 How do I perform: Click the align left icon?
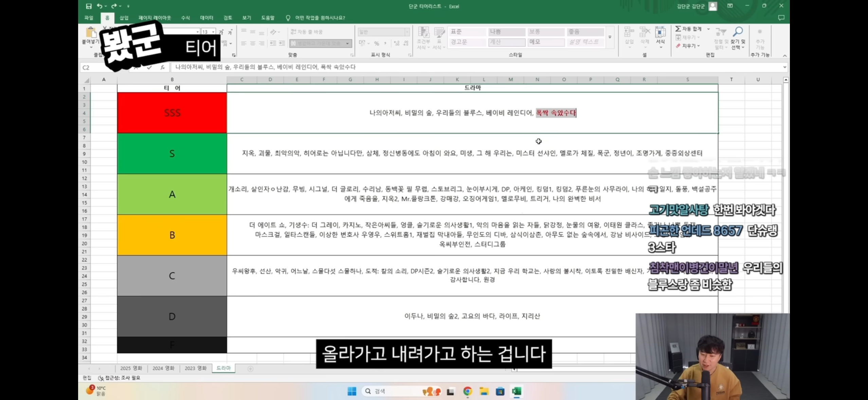(244, 43)
